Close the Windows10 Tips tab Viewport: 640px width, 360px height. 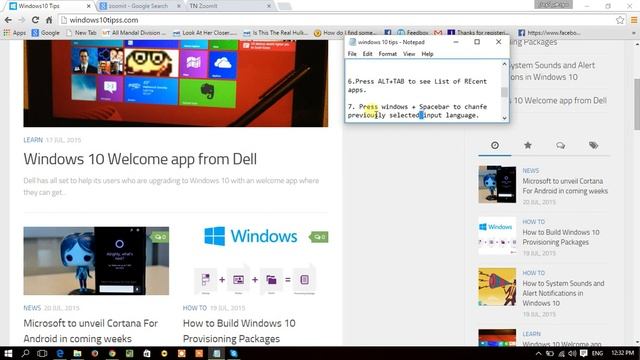coord(89,6)
